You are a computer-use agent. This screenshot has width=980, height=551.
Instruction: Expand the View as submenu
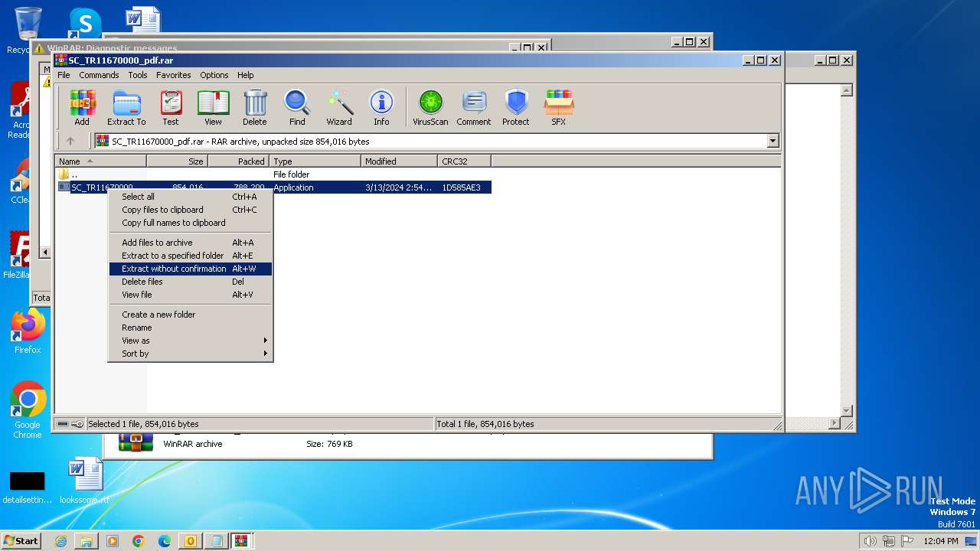(x=191, y=341)
